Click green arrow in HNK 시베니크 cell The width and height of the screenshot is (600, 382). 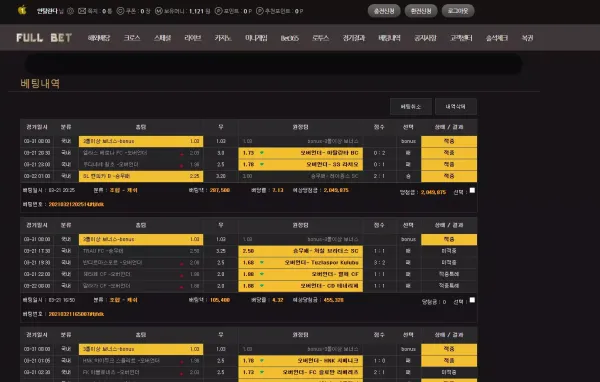click(x=262, y=361)
